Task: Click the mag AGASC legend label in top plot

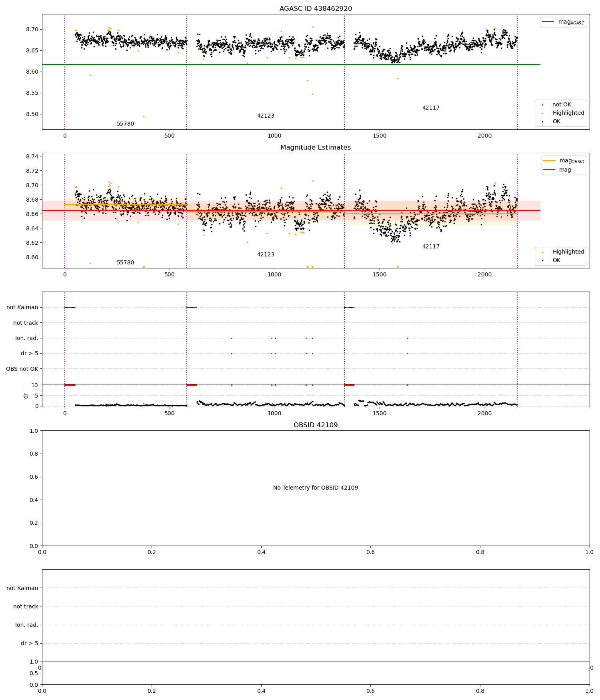Action: coord(571,22)
